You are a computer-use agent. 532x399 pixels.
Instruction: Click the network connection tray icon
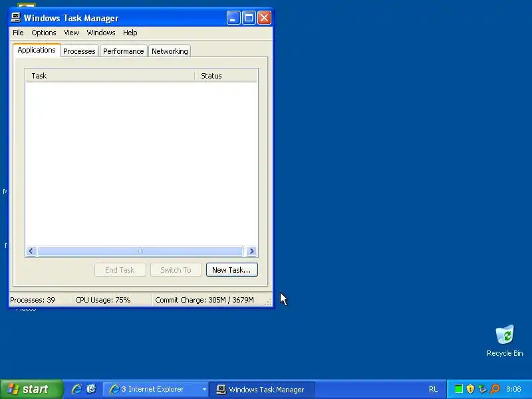[482, 389]
